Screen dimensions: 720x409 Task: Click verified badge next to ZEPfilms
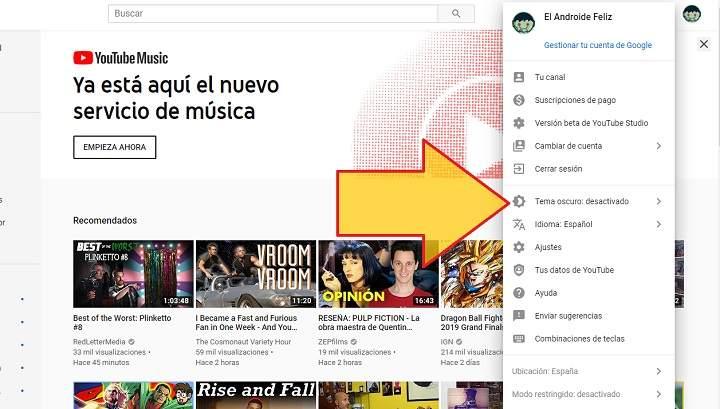click(x=354, y=342)
